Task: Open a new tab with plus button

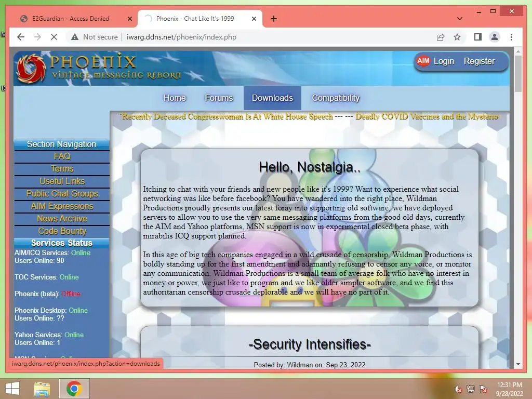Action: click(274, 19)
